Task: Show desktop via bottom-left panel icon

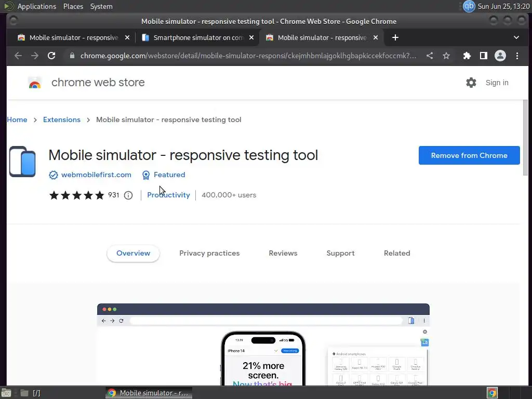Action: (6, 393)
